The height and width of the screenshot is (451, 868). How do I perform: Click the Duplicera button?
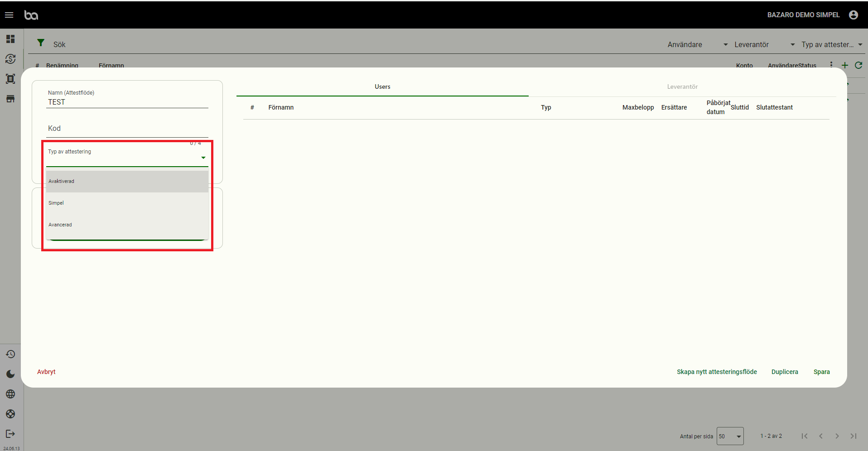click(785, 372)
